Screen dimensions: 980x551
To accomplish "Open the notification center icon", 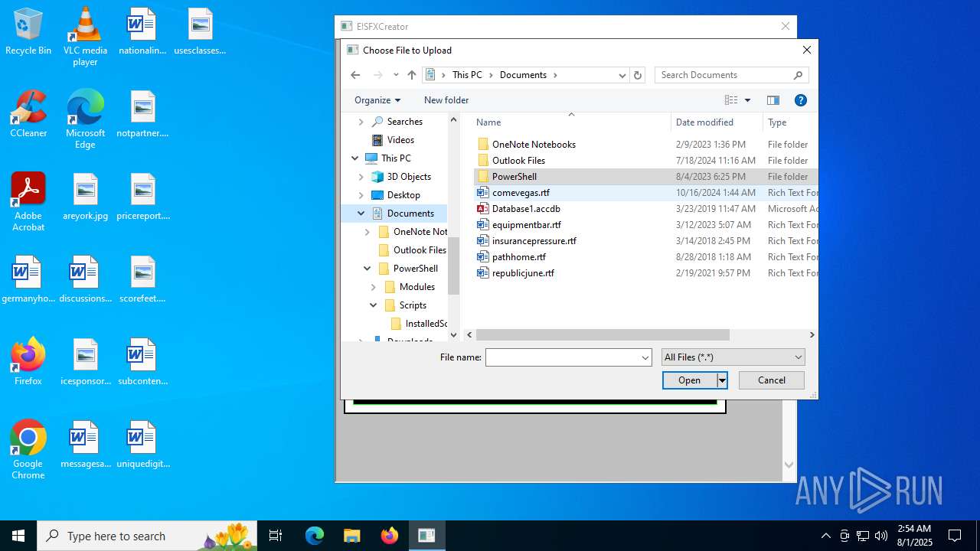I will pyautogui.click(x=955, y=536).
